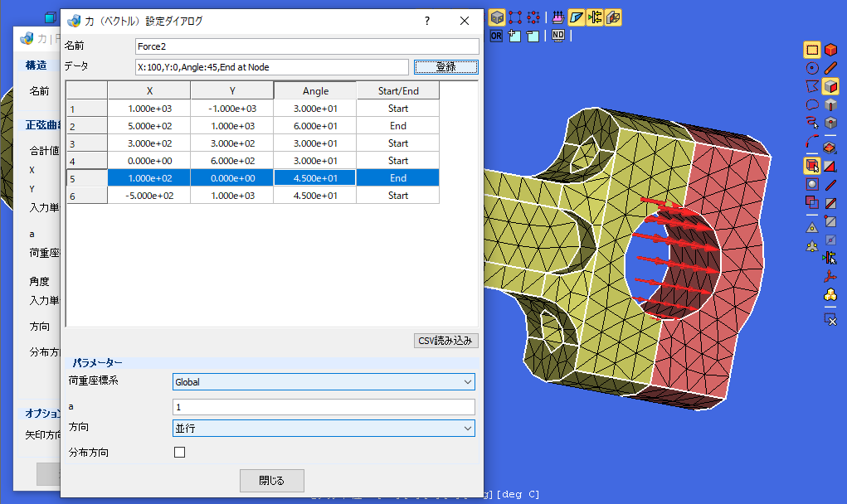Open the 荷重座標系 Global dropdown

(x=324, y=381)
